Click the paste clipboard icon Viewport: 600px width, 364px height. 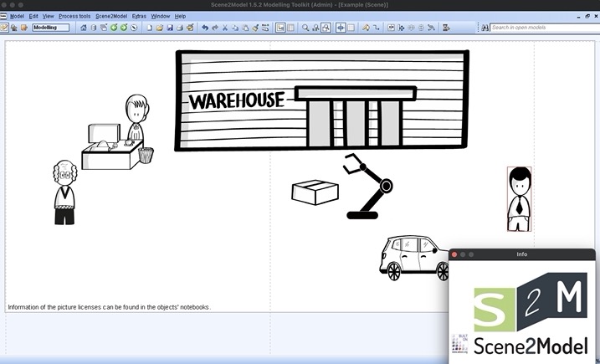(245, 28)
